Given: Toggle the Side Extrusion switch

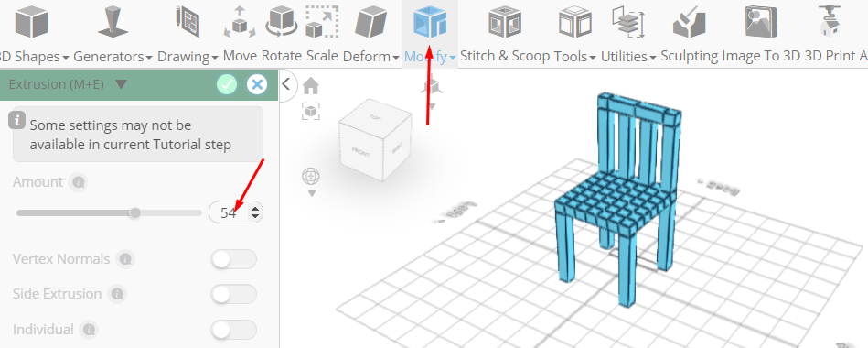Looking at the screenshot, I should click(x=233, y=294).
